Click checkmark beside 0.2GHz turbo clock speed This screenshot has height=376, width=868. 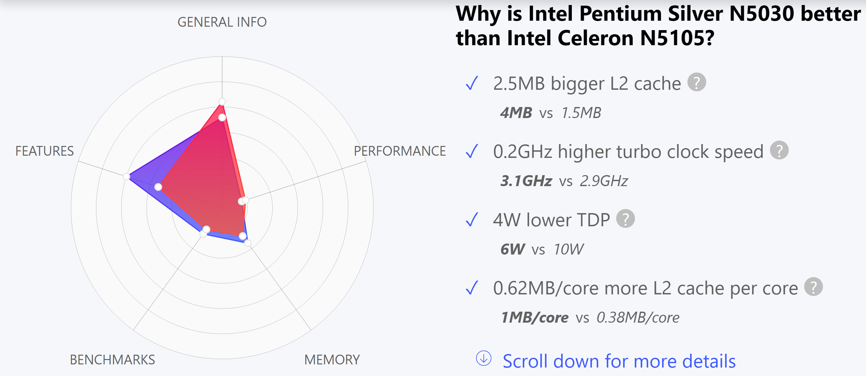tap(472, 151)
